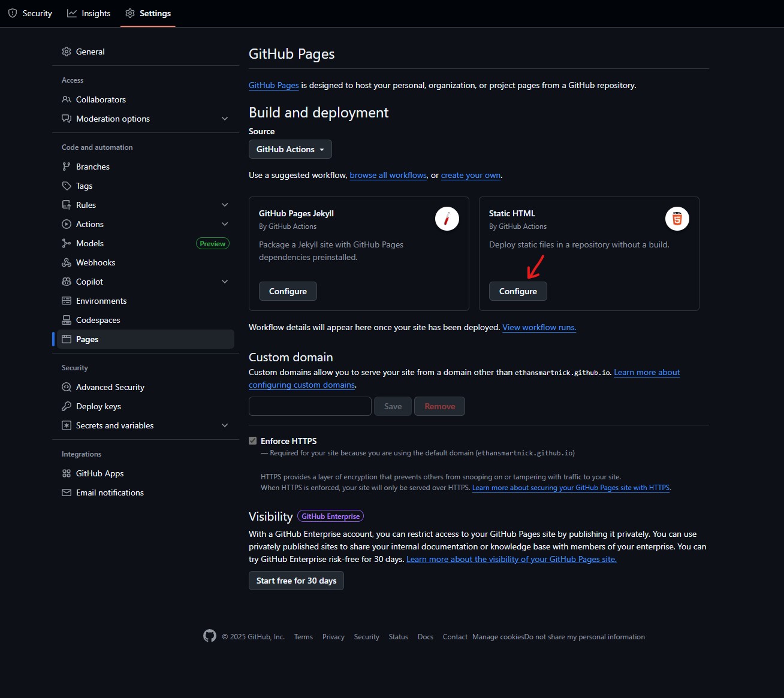Image resolution: width=784 pixels, height=698 pixels.
Task: Click Manage cookies in footer
Action: pyautogui.click(x=498, y=637)
